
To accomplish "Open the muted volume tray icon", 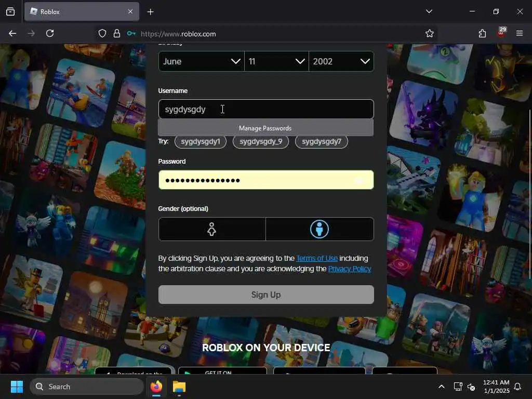I will tap(471, 387).
